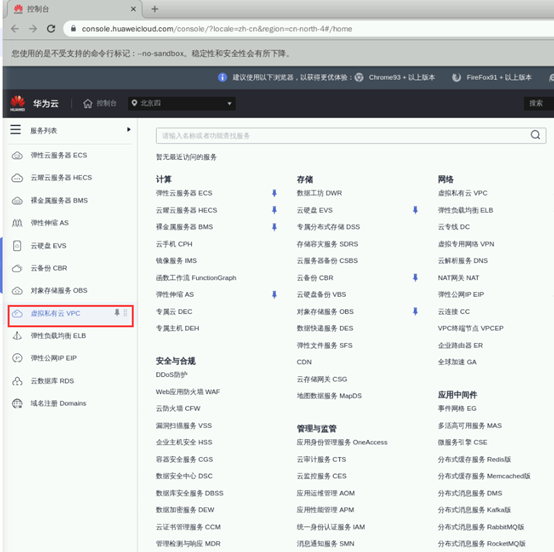The width and height of the screenshot is (554, 552).
Task: Open 域名注册 Domains in sidebar
Action: 58,403
